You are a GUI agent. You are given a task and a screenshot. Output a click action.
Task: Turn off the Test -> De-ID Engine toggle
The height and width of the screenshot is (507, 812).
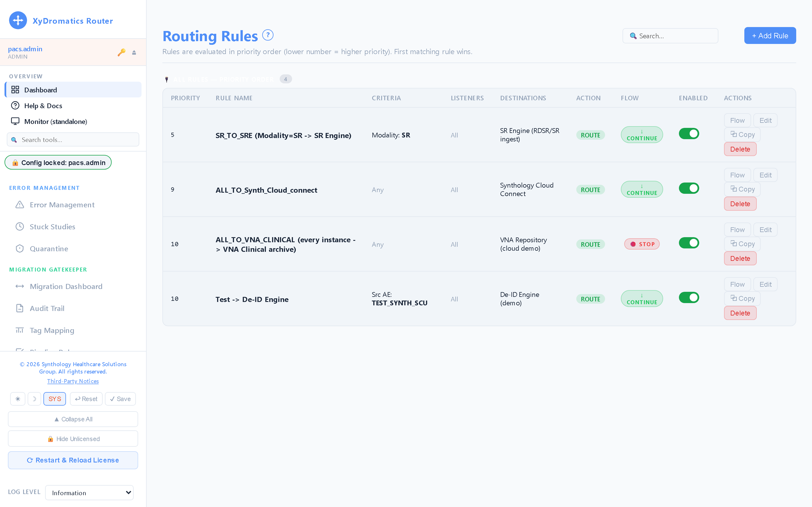689,298
